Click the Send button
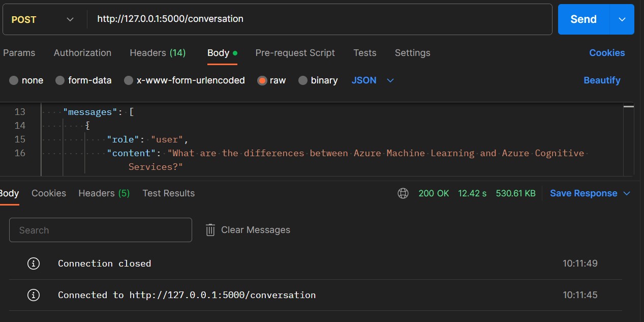This screenshot has width=644, height=322. pyautogui.click(x=582, y=19)
